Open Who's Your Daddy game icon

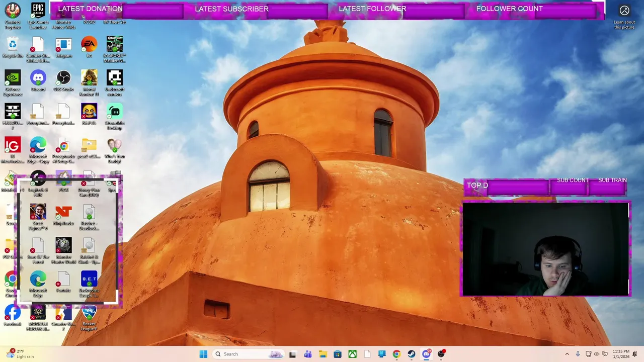[x=115, y=150]
